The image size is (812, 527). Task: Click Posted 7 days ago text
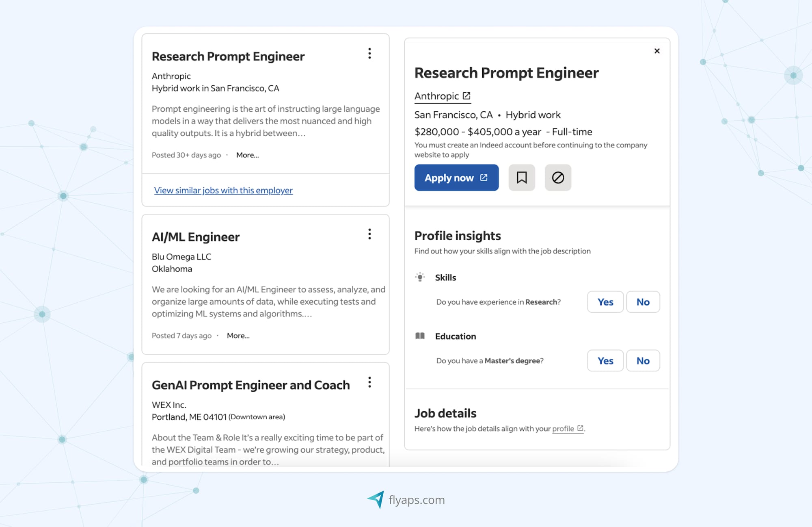181,336
